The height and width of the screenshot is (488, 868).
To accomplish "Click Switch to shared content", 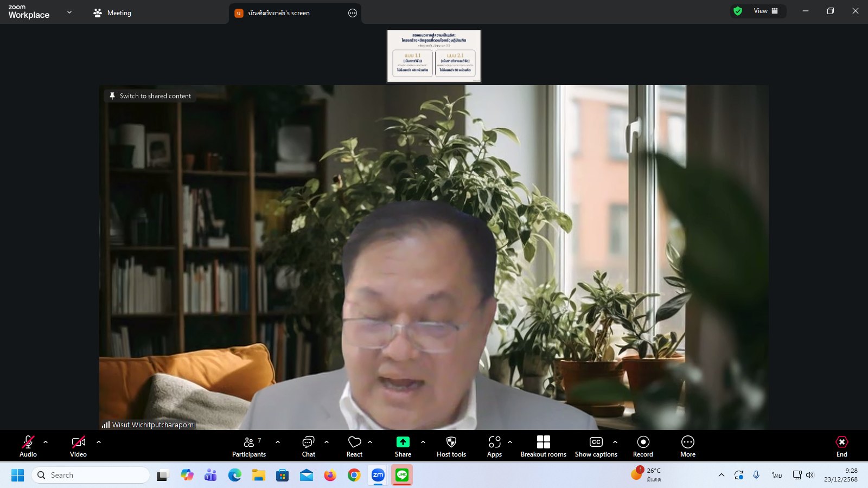I will click(x=150, y=96).
